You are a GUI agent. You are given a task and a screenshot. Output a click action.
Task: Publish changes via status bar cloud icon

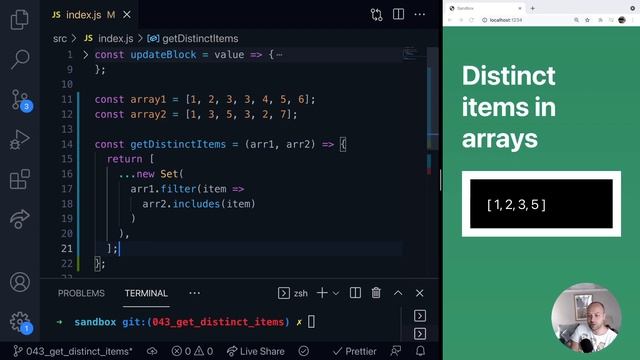[x=152, y=351]
